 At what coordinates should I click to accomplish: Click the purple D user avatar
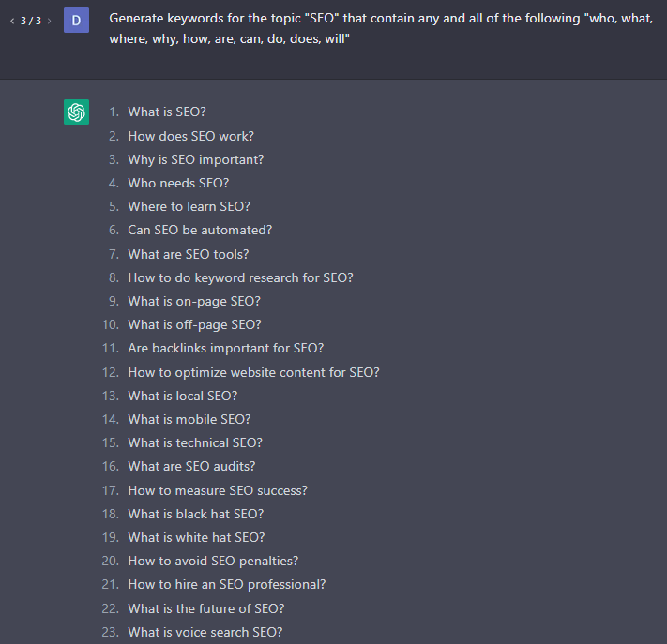(77, 20)
